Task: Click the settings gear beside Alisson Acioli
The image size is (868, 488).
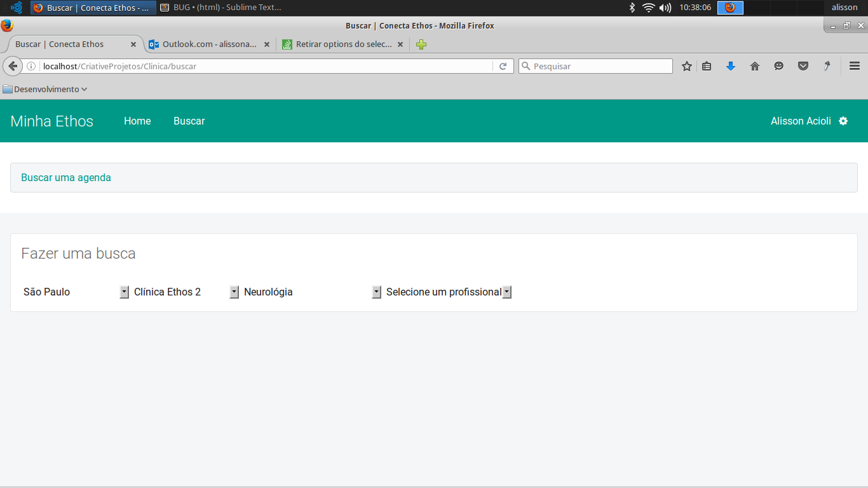Action: click(843, 121)
